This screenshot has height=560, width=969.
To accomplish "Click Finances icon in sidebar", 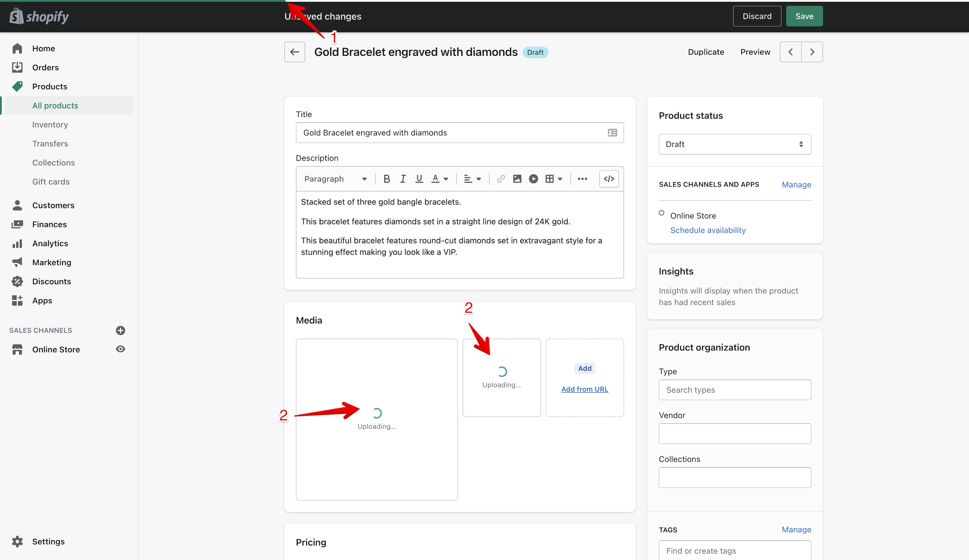I will (17, 224).
